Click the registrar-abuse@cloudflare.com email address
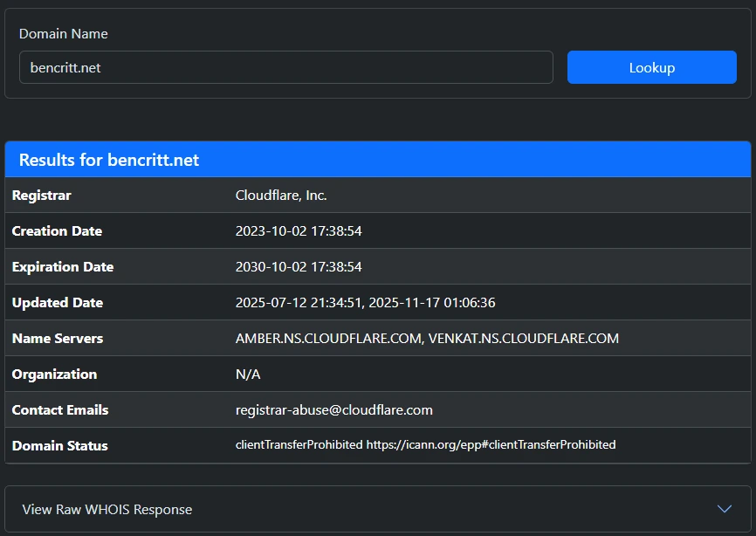The image size is (756, 536). (x=333, y=409)
